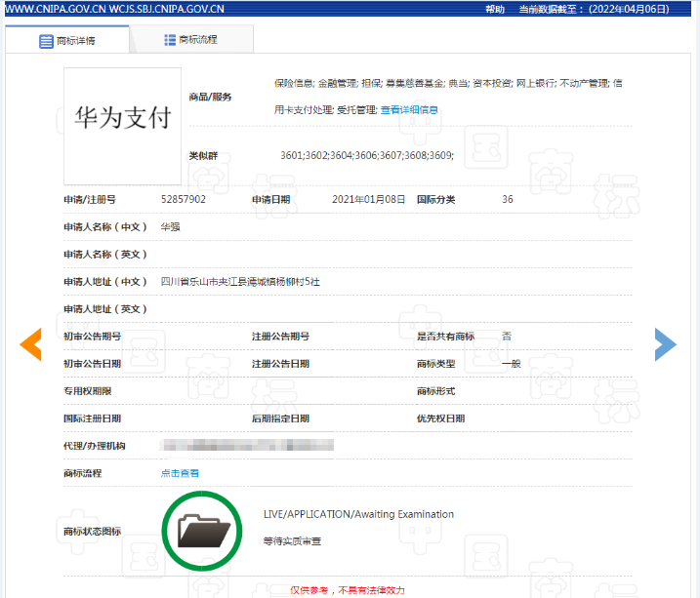Select the goods text 用卡支付处理; 受托管理
The height and width of the screenshot is (598, 700).
click(x=326, y=109)
